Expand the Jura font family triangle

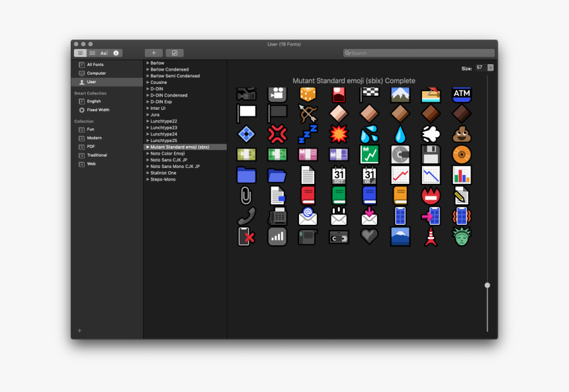point(148,114)
